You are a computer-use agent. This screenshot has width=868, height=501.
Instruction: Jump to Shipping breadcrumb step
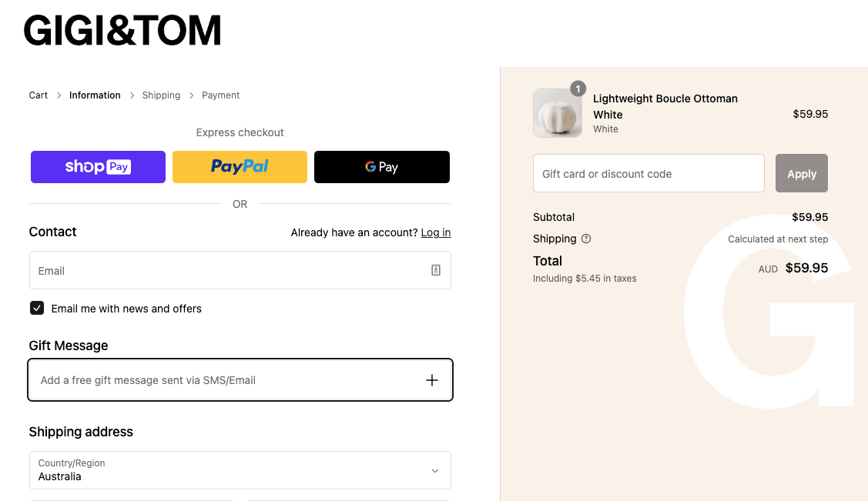[161, 95]
